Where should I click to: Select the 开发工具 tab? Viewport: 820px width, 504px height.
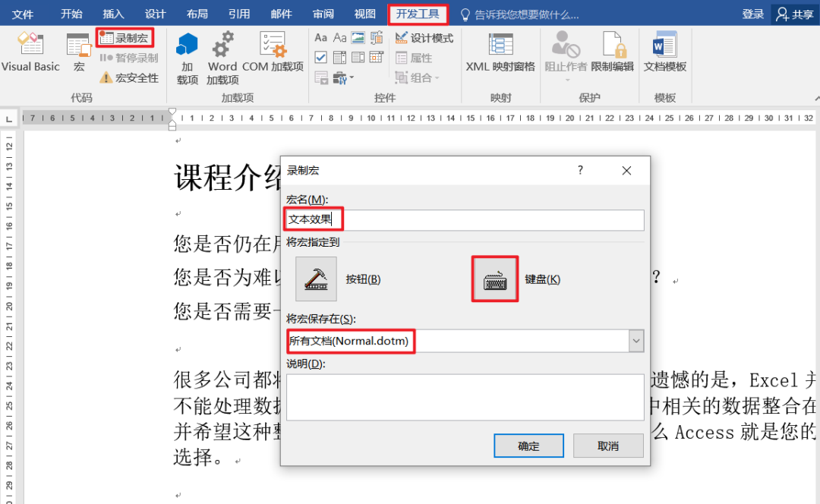[x=418, y=14]
